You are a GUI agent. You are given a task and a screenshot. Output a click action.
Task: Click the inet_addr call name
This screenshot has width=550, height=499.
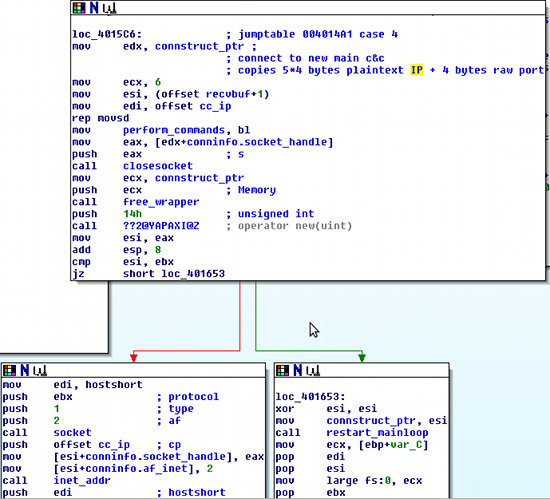click(82, 480)
